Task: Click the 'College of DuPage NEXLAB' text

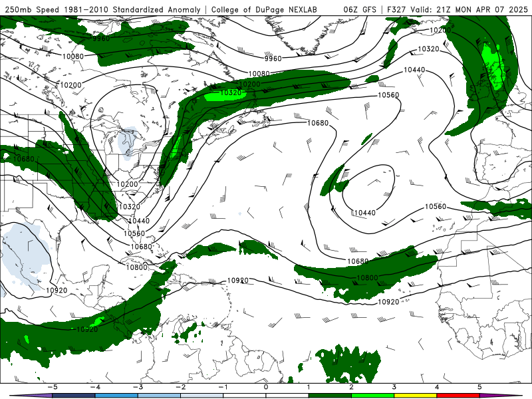Action: pyautogui.click(x=264, y=10)
